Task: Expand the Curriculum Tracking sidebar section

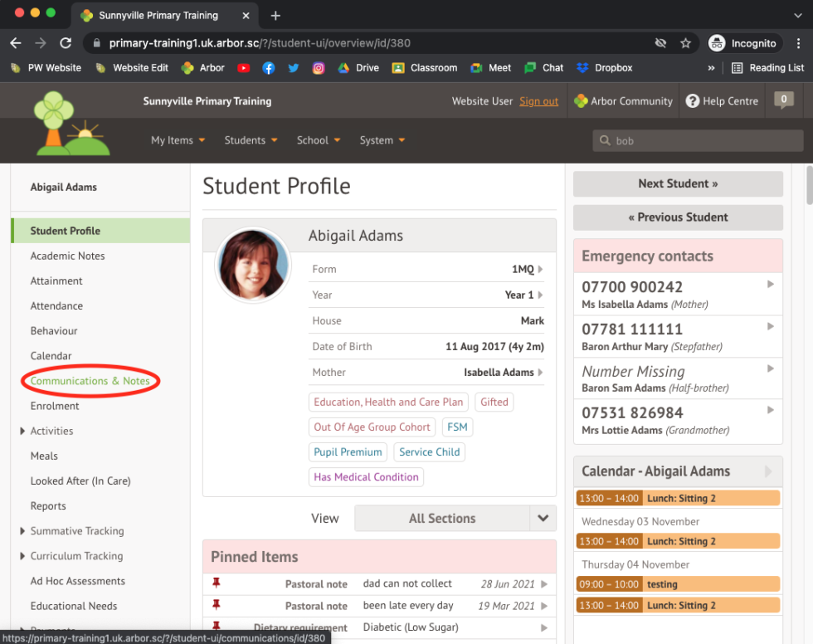Action: click(x=22, y=556)
